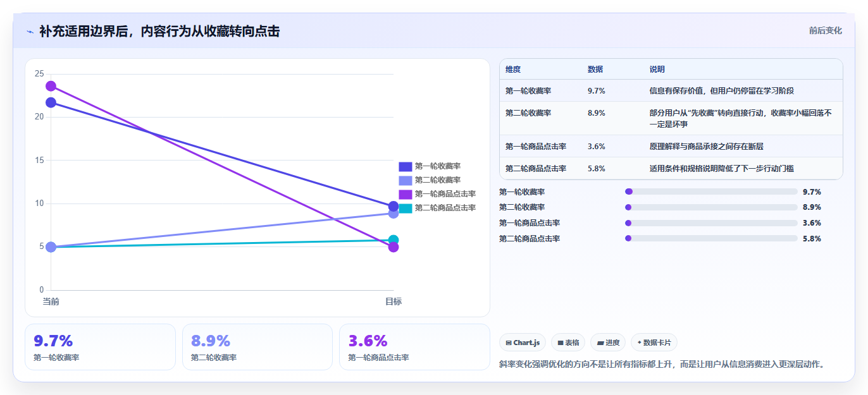Click the purple data point at 当前 top
The height and width of the screenshot is (395, 868).
tap(51, 86)
